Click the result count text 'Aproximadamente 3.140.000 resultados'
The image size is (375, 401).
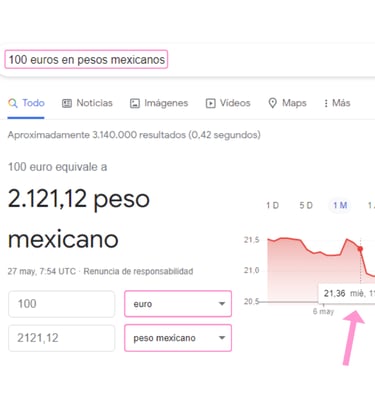tap(96, 135)
